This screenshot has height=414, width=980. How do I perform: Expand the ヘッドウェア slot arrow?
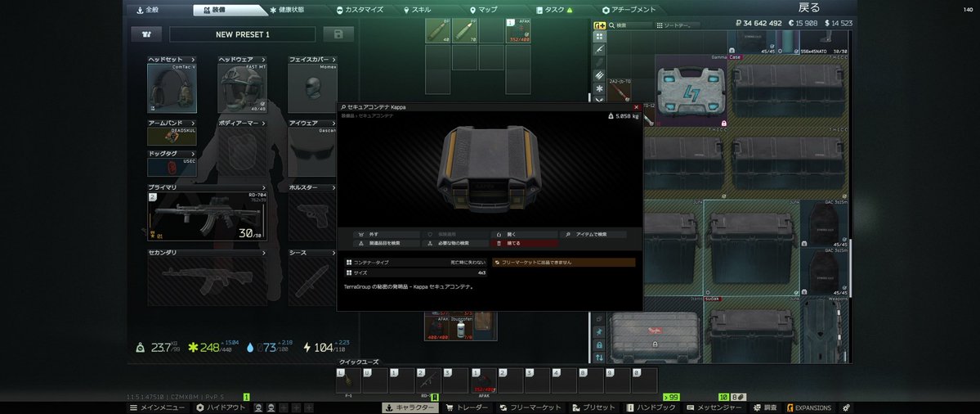tap(264, 60)
